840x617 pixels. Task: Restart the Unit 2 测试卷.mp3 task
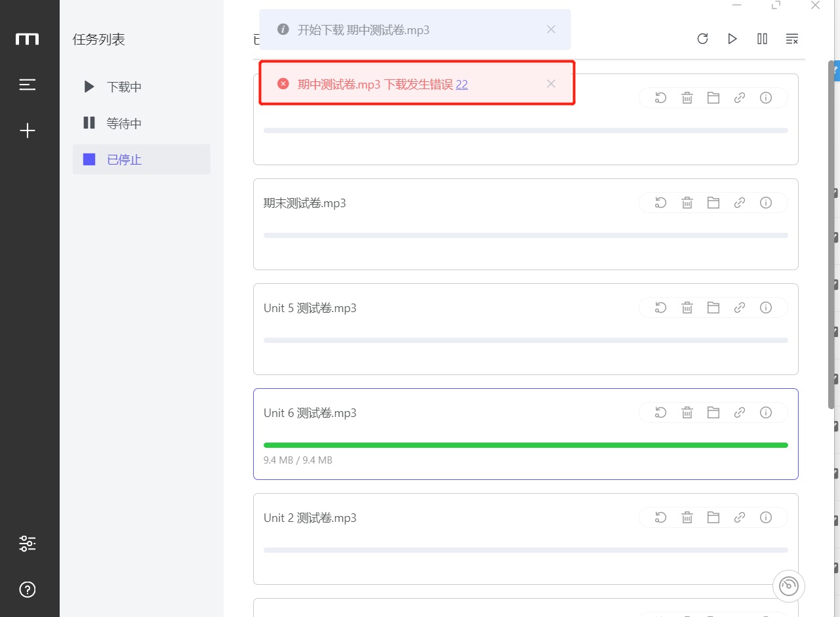point(661,517)
